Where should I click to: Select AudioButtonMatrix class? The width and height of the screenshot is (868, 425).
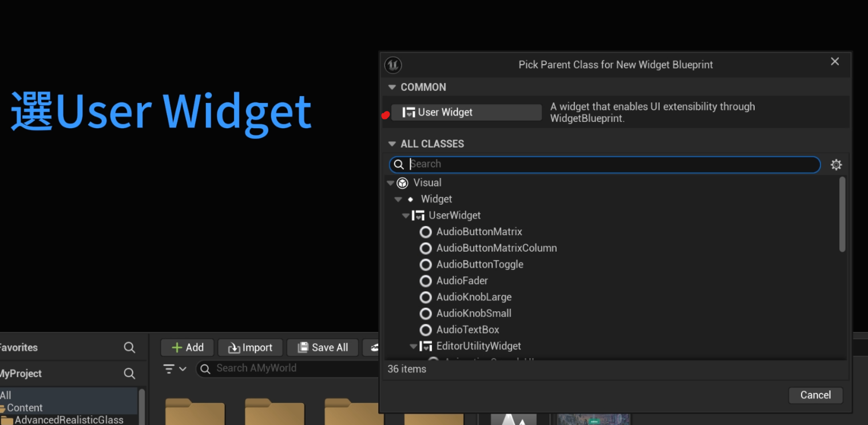pyautogui.click(x=479, y=232)
